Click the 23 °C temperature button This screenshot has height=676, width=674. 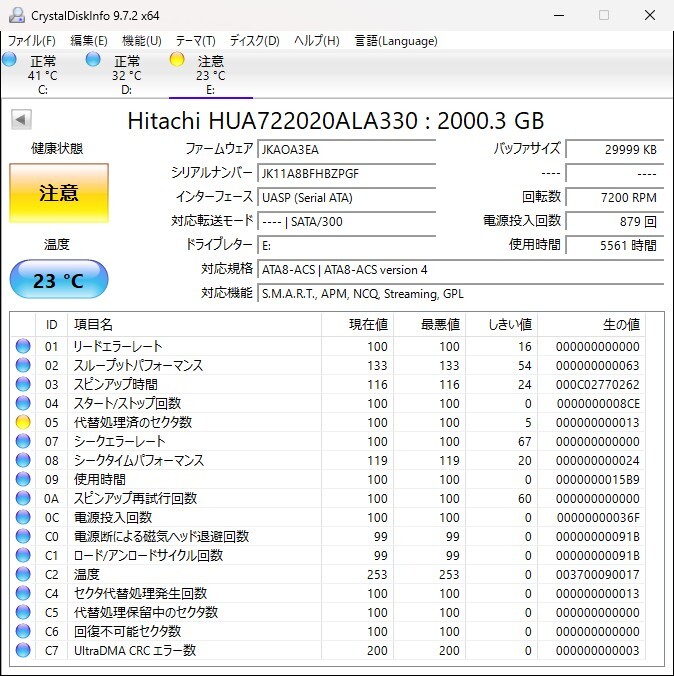click(x=59, y=279)
